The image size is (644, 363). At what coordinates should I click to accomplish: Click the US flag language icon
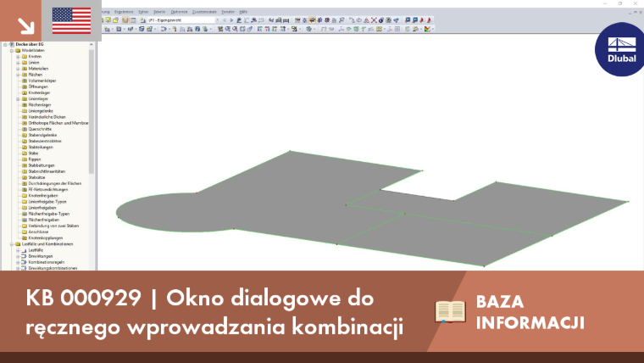click(71, 20)
